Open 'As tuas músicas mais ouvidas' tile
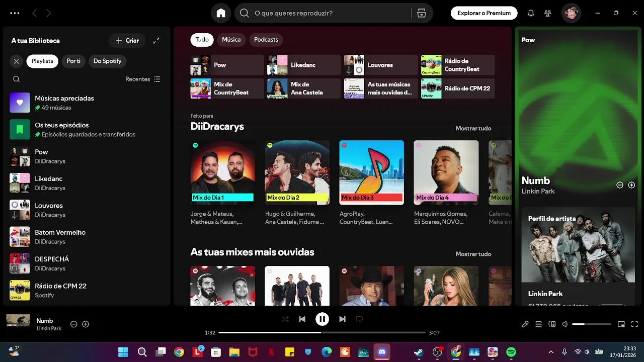The width and height of the screenshot is (644, 362). pyautogui.click(x=381, y=88)
